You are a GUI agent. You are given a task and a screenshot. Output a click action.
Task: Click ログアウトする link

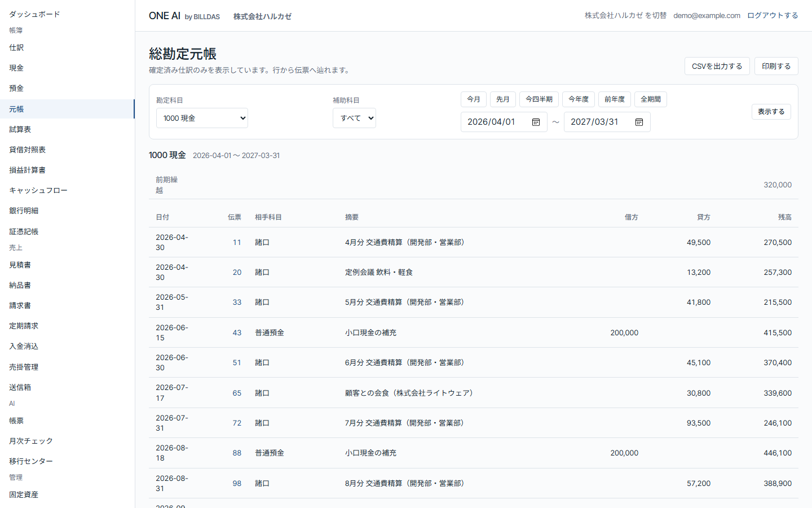coord(773,15)
